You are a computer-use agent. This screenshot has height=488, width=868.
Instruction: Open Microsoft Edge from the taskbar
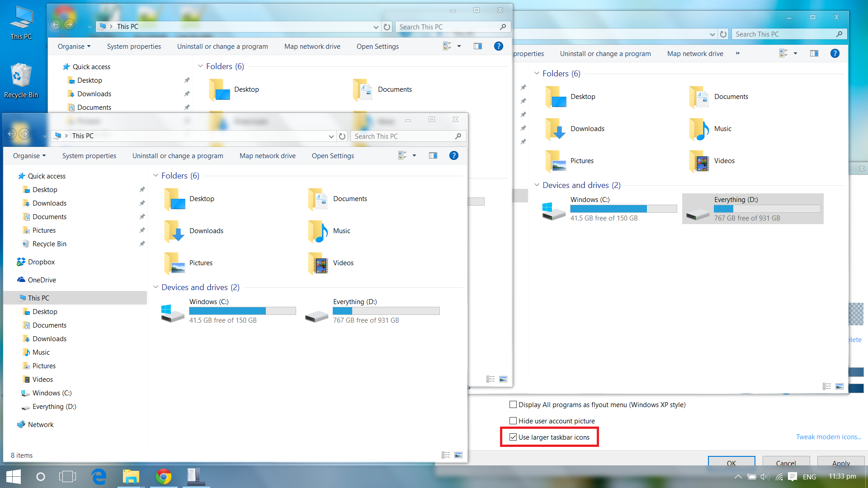[99, 476]
